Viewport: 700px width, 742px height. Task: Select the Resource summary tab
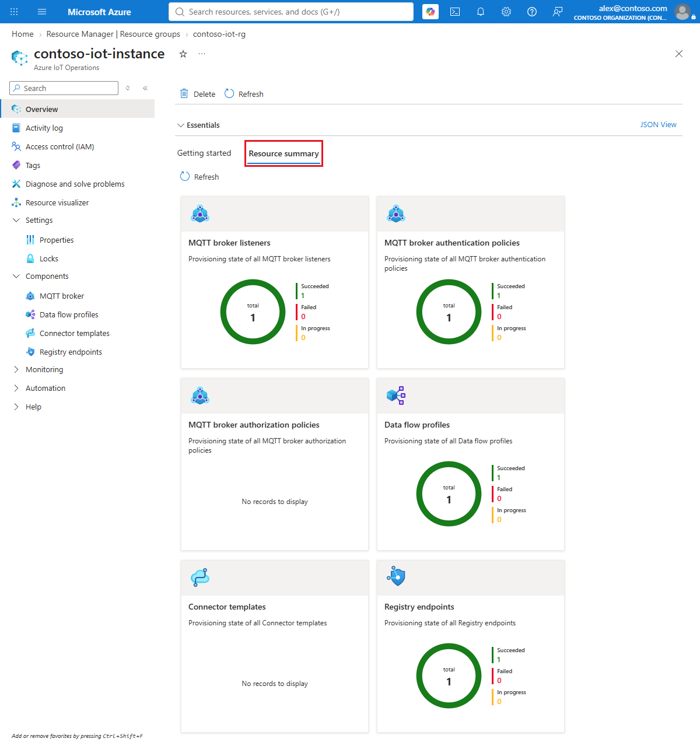pyautogui.click(x=283, y=153)
